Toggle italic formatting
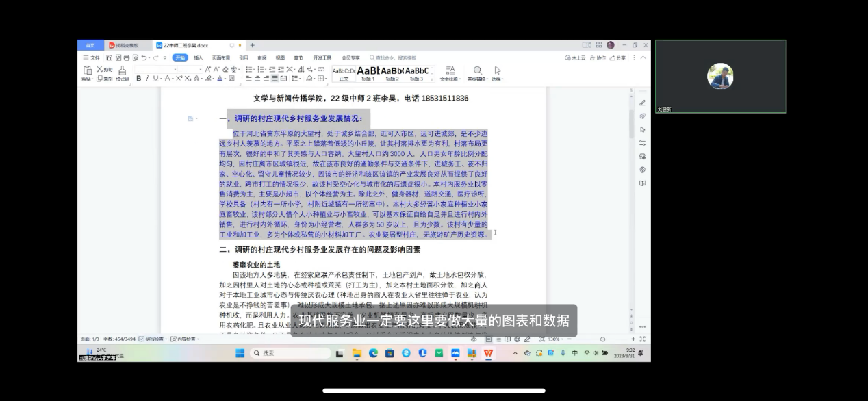Image resolution: width=868 pixels, height=401 pixels. 146,79
